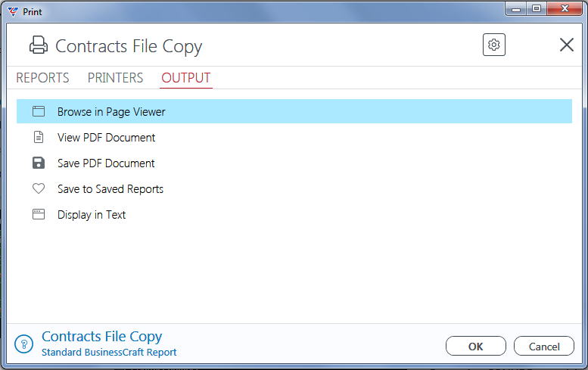Click the Browse in Page Viewer window icon

(39, 111)
